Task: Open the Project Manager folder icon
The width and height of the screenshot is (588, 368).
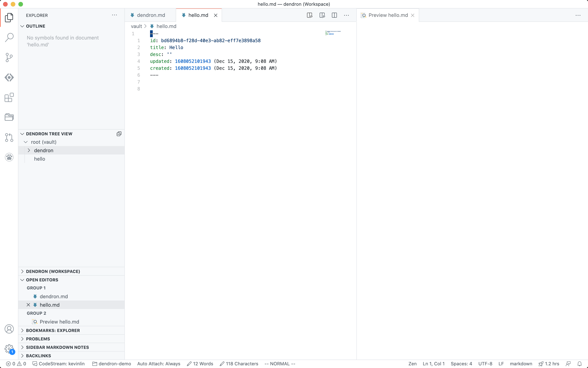Action: (9, 117)
